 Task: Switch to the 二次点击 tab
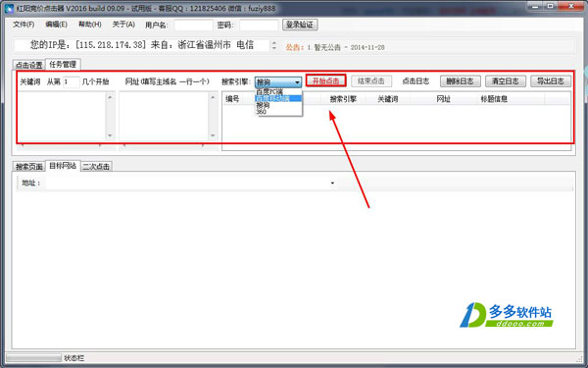96,167
